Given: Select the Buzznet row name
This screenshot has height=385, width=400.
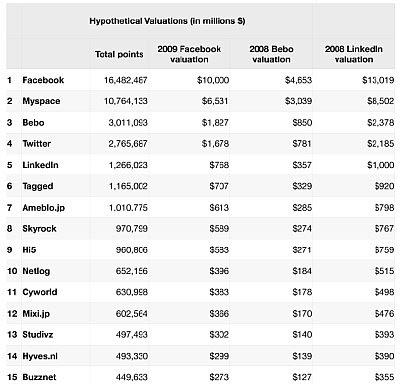Looking at the screenshot, I should pyautogui.click(x=39, y=377).
